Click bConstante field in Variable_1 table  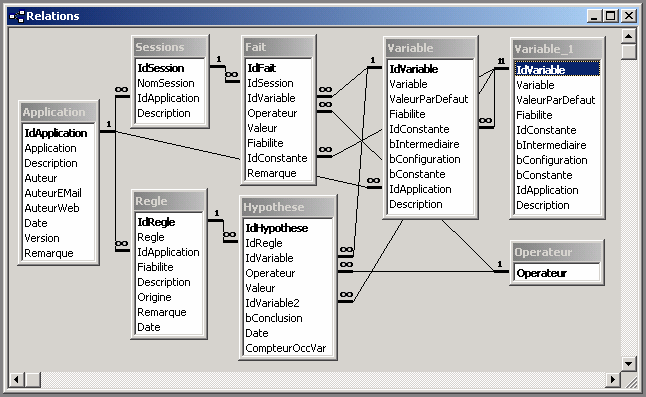(x=544, y=175)
